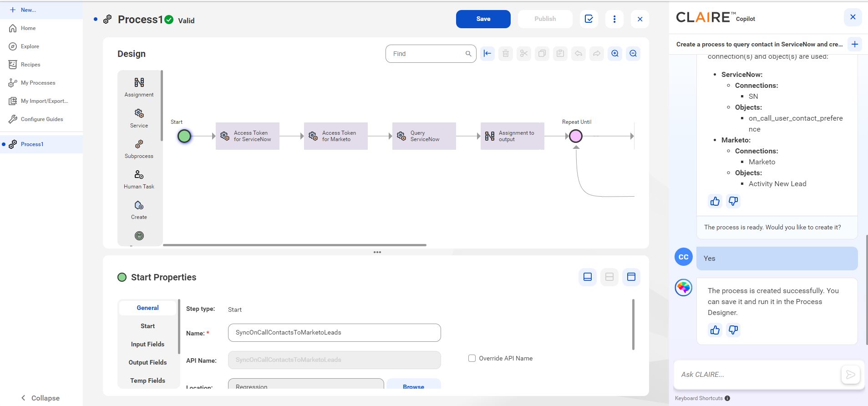Select the Human Task palette item
Viewport: 868px width, 406px height.
click(x=139, y=179)
